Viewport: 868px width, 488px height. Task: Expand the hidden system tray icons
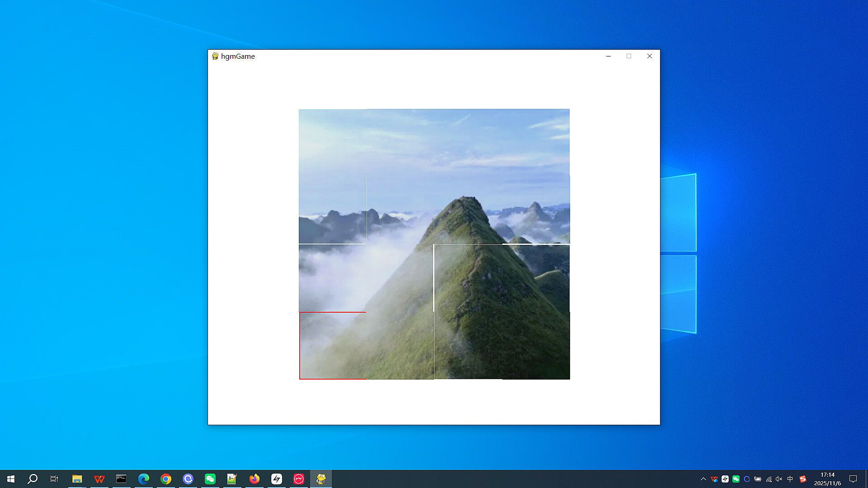(x=703, y=479)
